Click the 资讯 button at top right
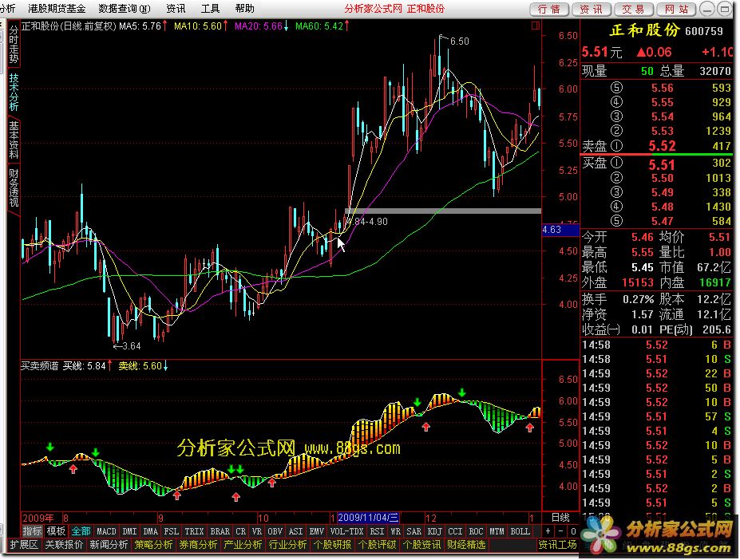 592,9
